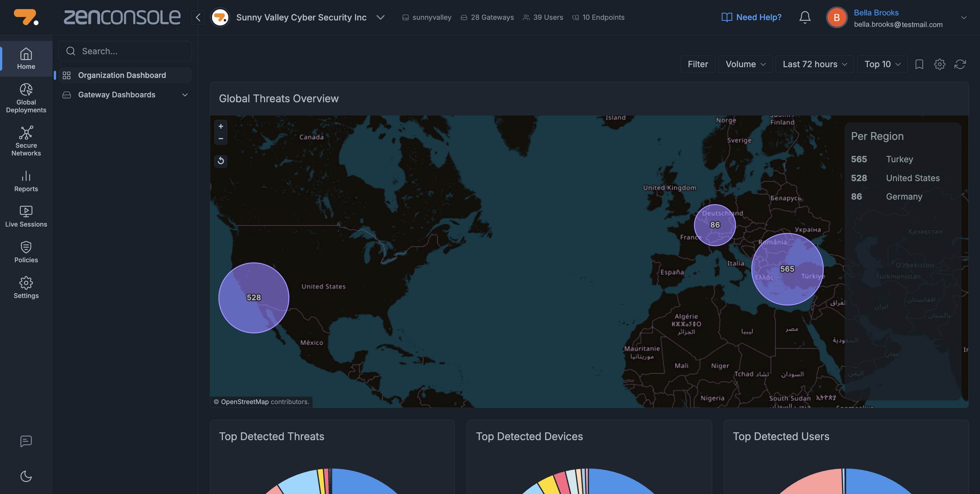Click the bella.brooks@testmail.com email
Screen dimensions: 980x494
point(898,24)
